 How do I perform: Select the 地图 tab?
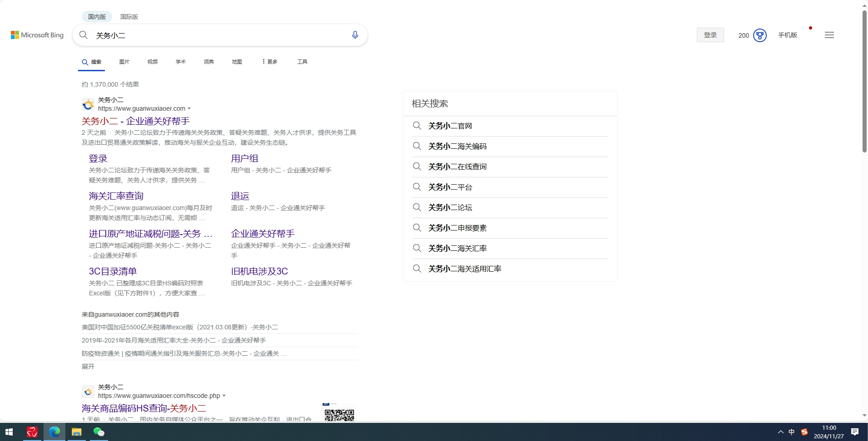click(x=237, y=62)
